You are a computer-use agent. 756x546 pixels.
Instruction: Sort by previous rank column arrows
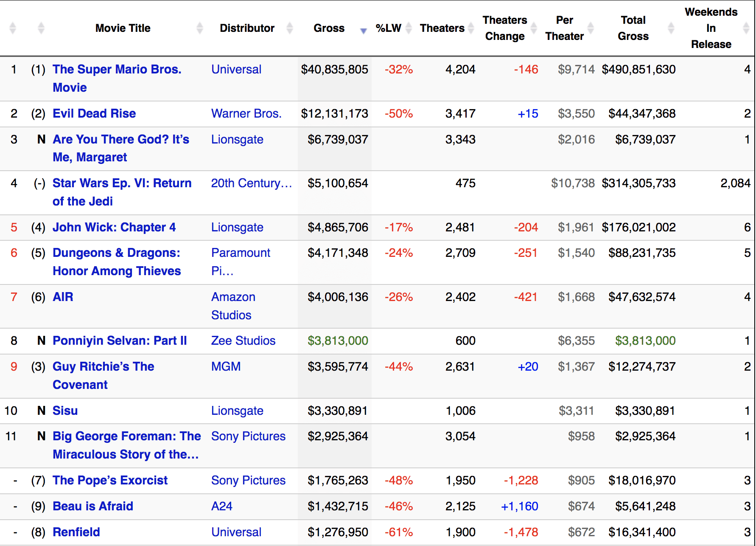pyautogui.click(x=41, y=28)
